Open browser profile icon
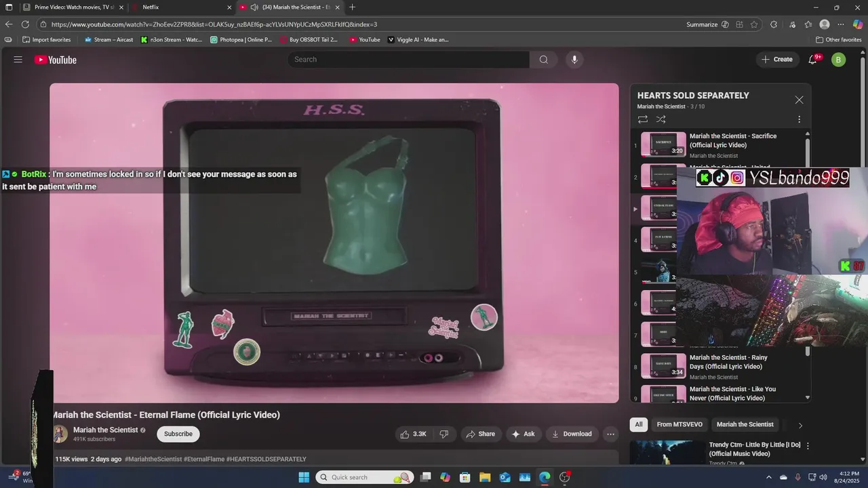Viewport: 868px width, 488px height. click(x=825, y=24)
